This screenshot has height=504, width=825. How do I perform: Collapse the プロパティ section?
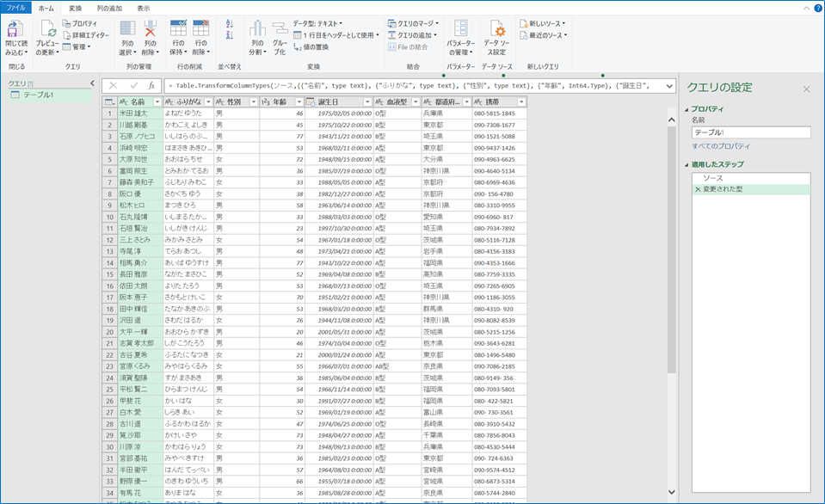pos(686,109)
